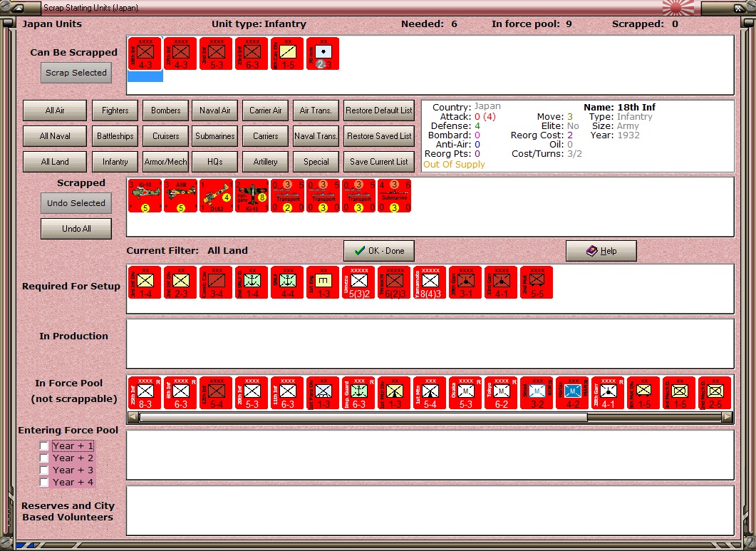Screen dimensions: 756x551
Task: Filter by Carrier Air units
Action: click(x=266, y=110)
